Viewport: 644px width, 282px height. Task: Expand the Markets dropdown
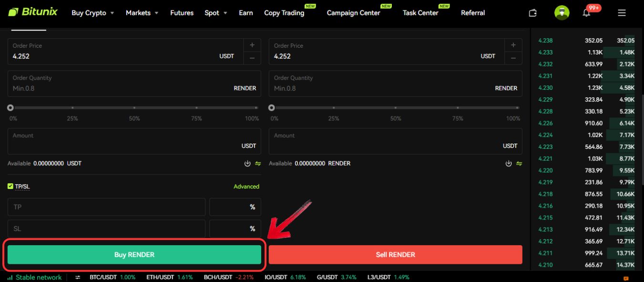tap(142, 13)
